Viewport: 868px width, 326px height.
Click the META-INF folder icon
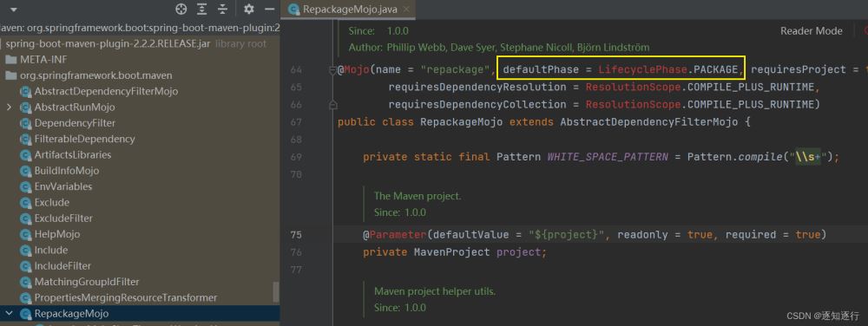pos(11,59)
